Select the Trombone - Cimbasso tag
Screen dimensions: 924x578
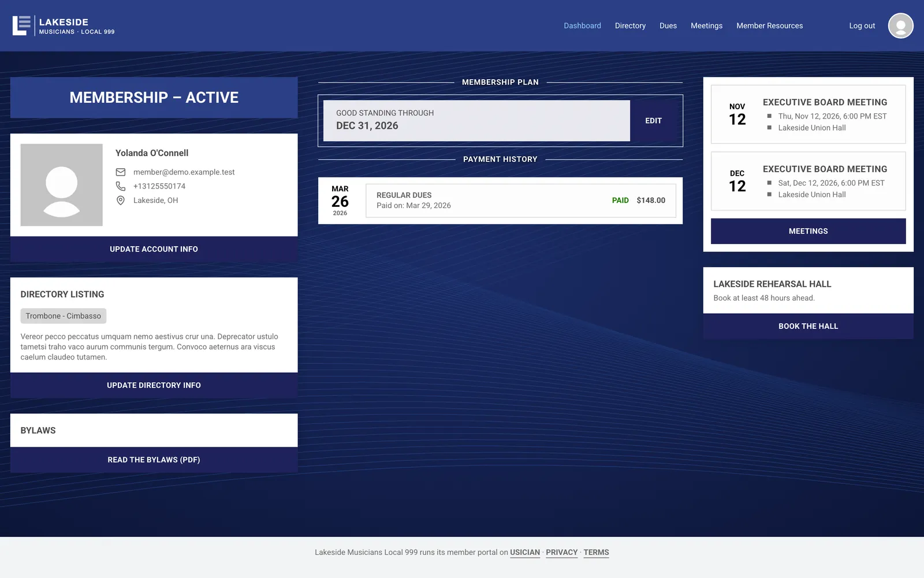(64, 316)
